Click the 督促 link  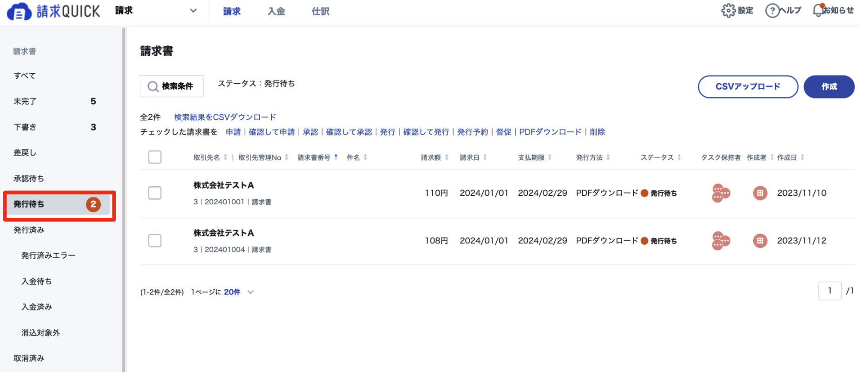pyautogui.click(x=504, y=132)
